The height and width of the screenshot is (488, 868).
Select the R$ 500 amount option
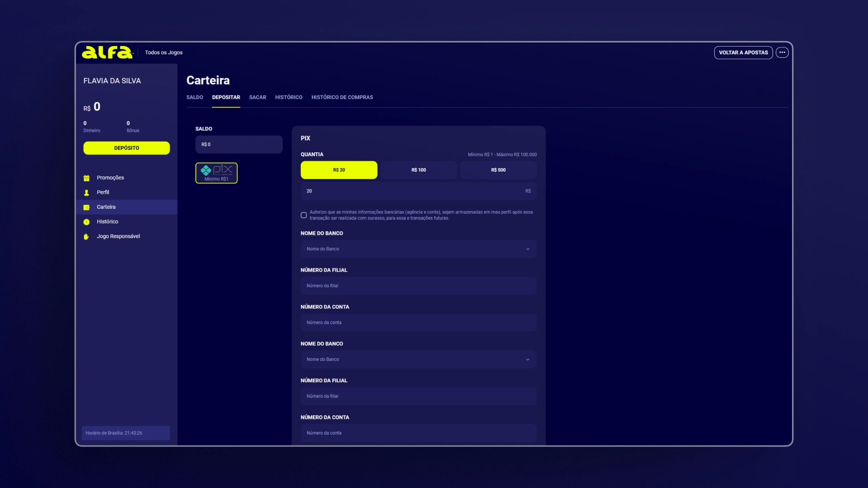click(x=498, y=170)
